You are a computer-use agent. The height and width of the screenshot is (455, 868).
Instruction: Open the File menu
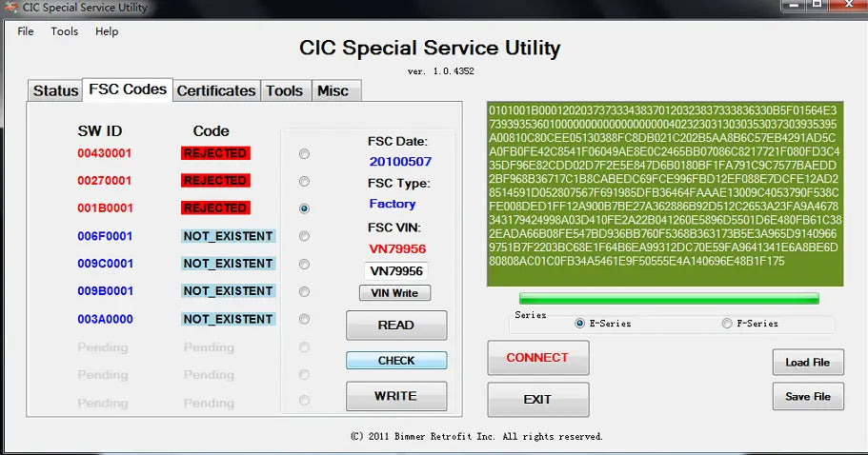click(x=26, y=31)
